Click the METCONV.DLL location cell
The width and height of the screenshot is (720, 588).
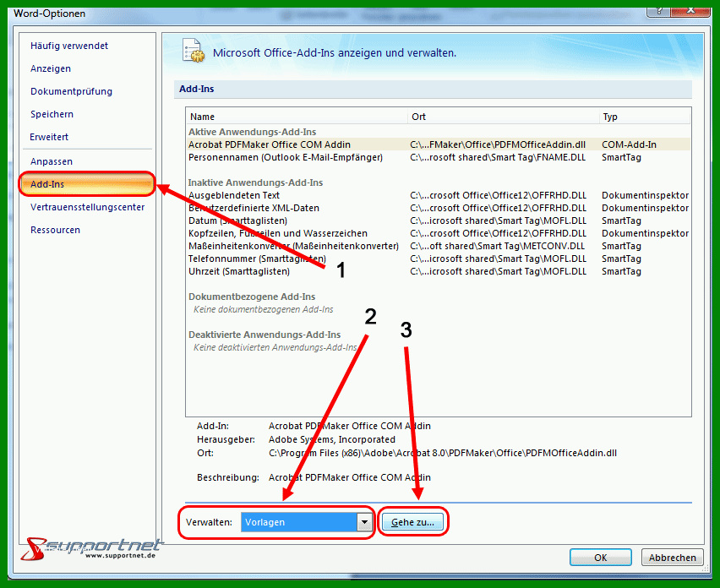pos(497,246)
